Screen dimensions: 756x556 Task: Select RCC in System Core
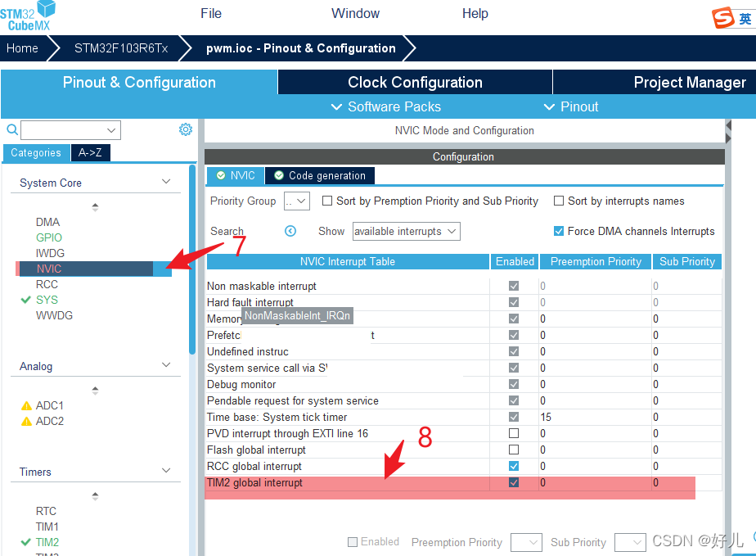pos(47,284)
